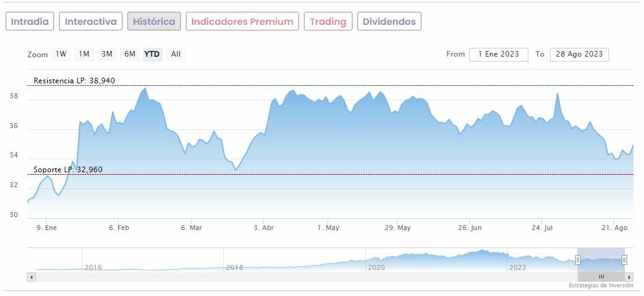Click the To date field
This screenshot has width=644, height=296.
tap(579, 54)
